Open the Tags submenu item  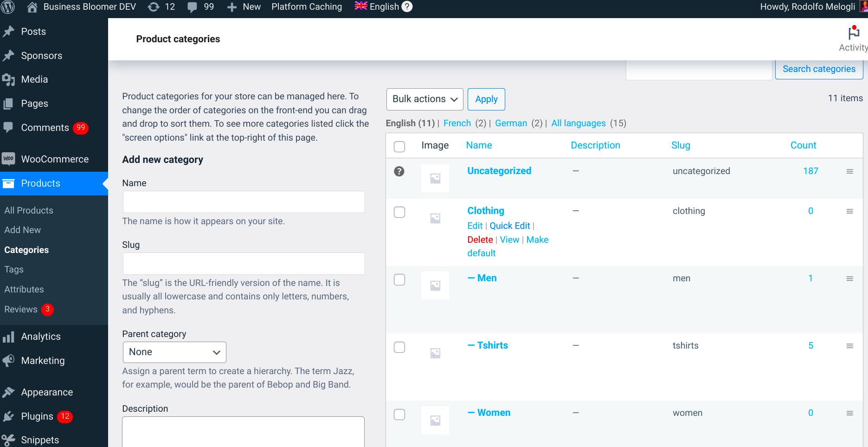(14, 269)
